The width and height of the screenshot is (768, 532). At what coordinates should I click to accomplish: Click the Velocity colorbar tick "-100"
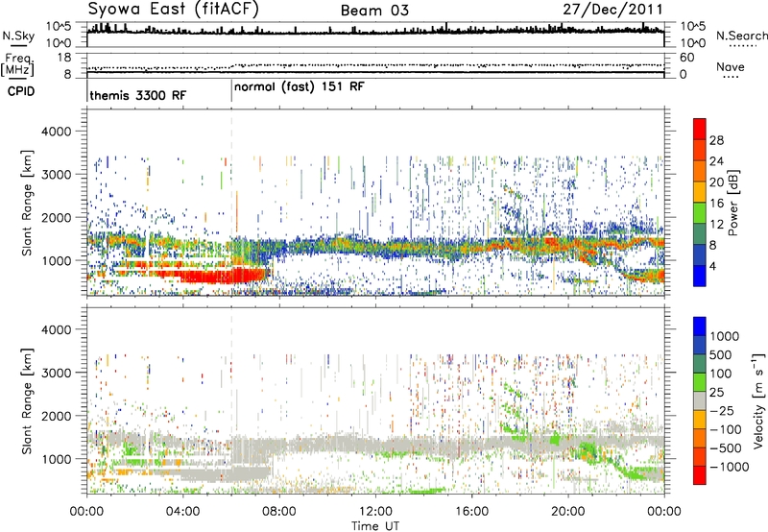click(x=726, y=429)
